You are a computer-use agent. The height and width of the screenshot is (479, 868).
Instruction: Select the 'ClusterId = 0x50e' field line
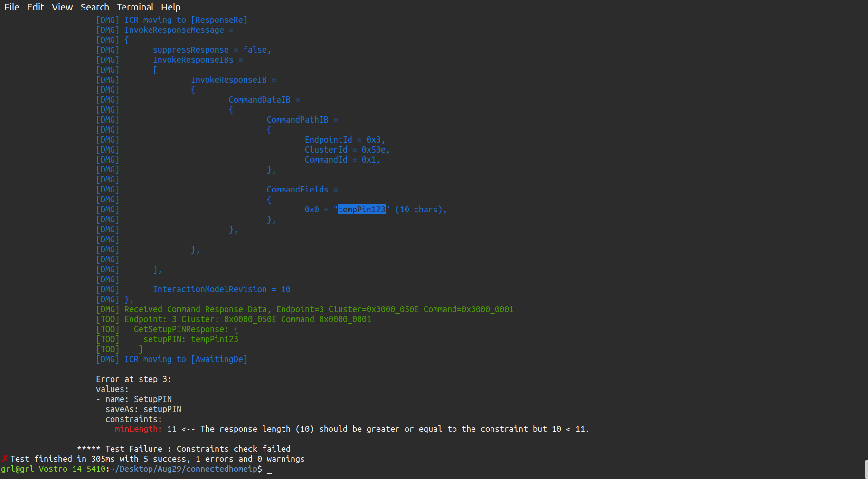[x=347, y=149]
